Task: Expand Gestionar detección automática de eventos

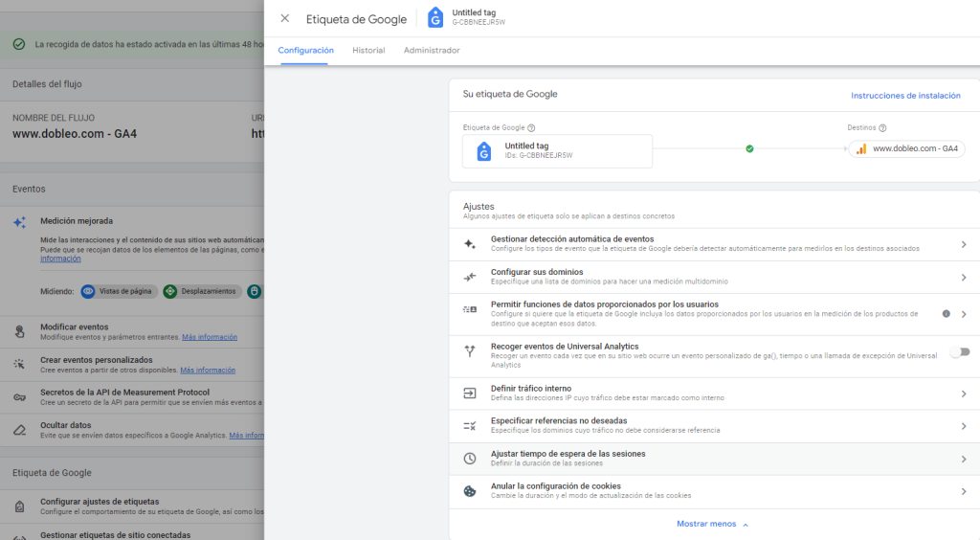Action: point(963,244)
